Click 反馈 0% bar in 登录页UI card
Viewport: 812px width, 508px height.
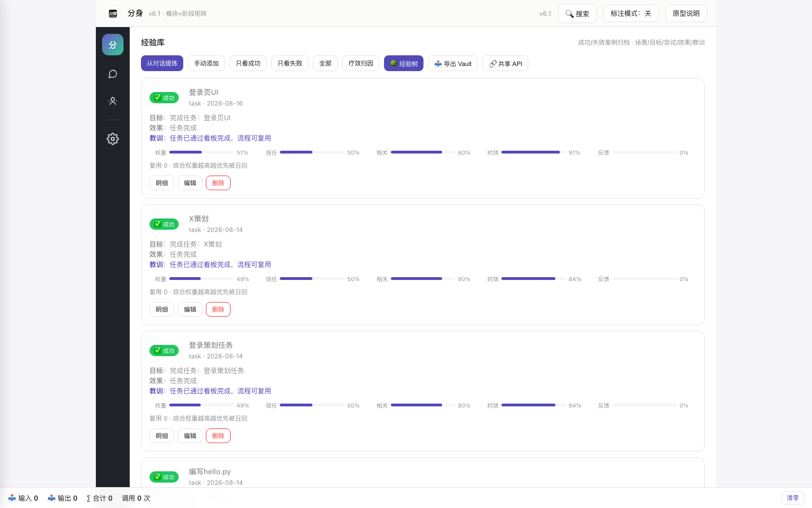click(x=645, y=152)
